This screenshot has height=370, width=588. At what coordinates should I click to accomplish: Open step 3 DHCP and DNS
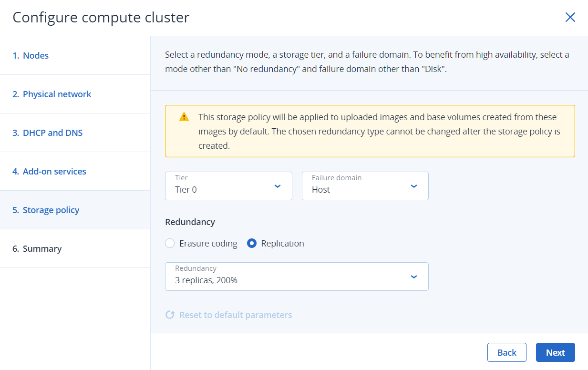point(75,133)
